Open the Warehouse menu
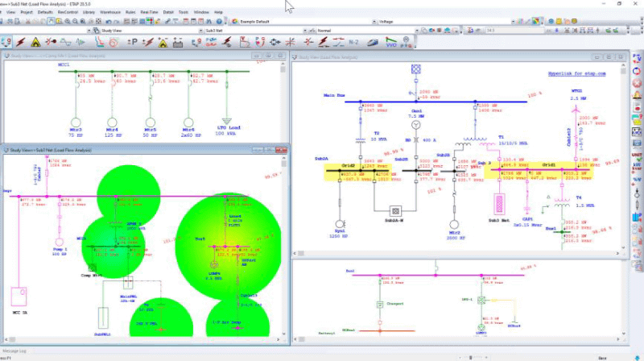Viewport: 644px width, 361px height. pyautogui.click(x=110, y=12)
